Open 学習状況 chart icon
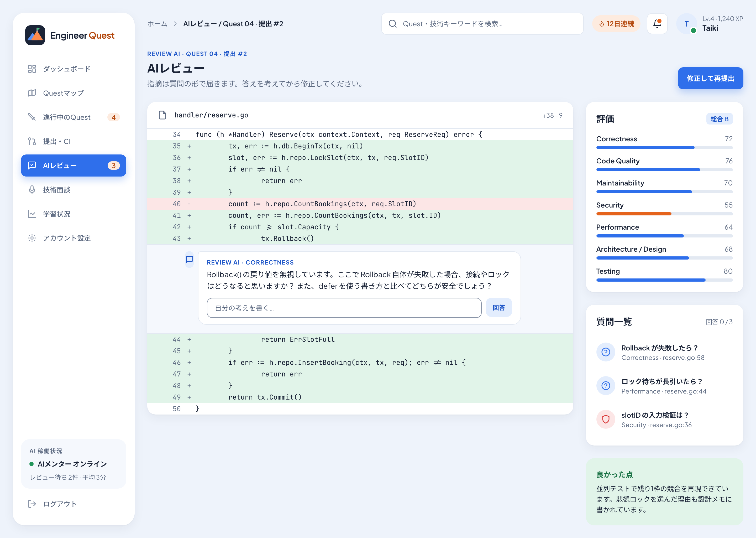Viewport: 756px width, 538px height. (32, 214)
